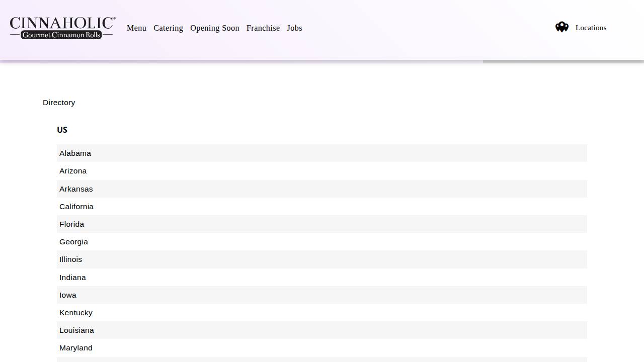Select Kentucky from the list

pos(76,313)
